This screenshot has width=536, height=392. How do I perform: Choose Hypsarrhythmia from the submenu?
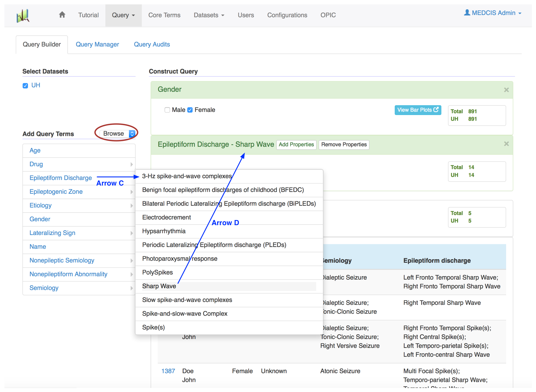click(x=229, y=231)
